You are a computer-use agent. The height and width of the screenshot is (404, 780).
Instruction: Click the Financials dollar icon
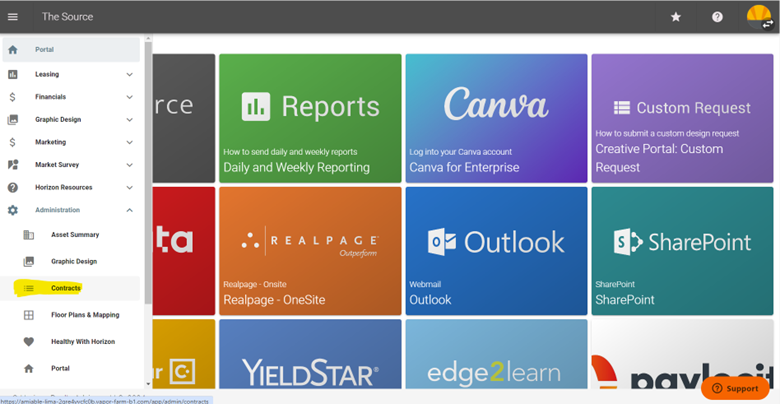(13, 97)
